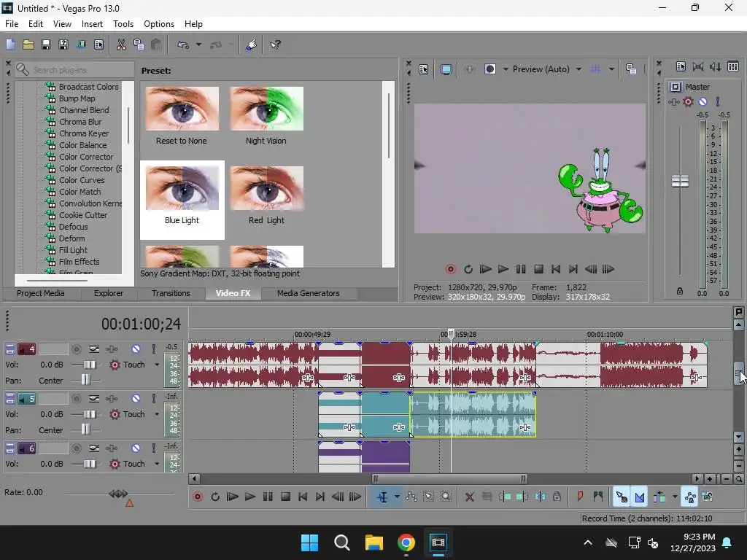Open track 5 automation Touch dropdown
The width and height of the screenshot is (747, 560).
point(157,414)
